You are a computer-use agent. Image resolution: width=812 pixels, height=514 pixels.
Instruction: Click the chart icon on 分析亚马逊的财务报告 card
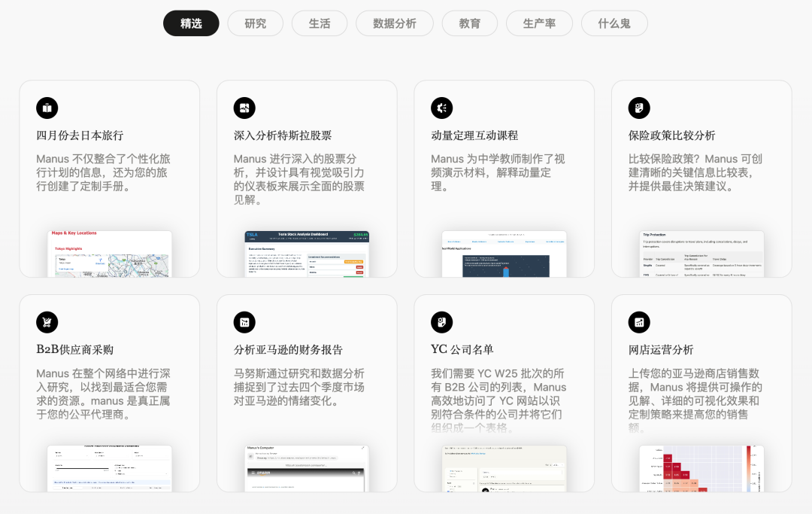coord(244,322)
